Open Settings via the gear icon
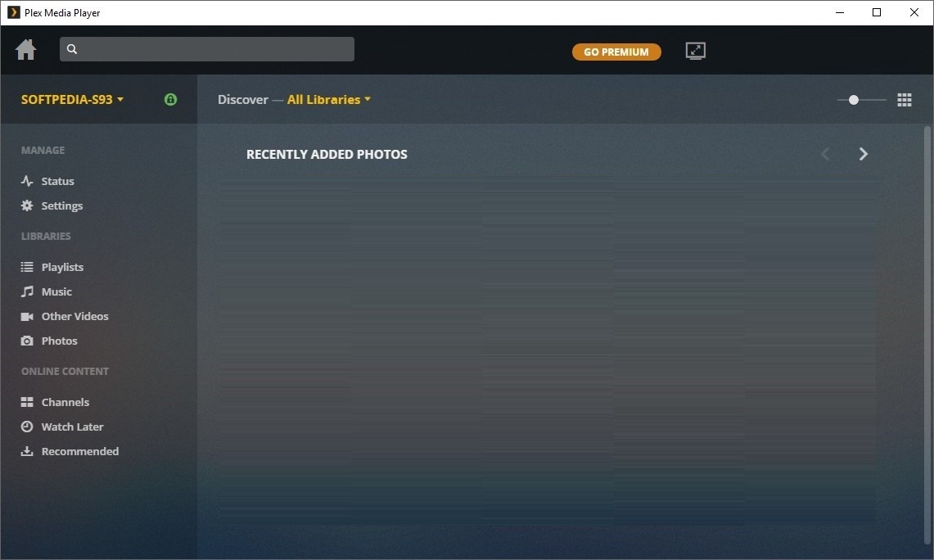This screenshot has height=560, width=934. (x=27, y=205)
